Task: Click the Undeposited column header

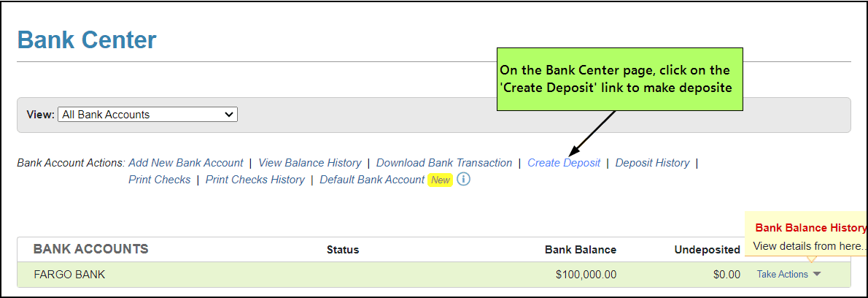Action: pyautogui.click(x=707, y=250)
